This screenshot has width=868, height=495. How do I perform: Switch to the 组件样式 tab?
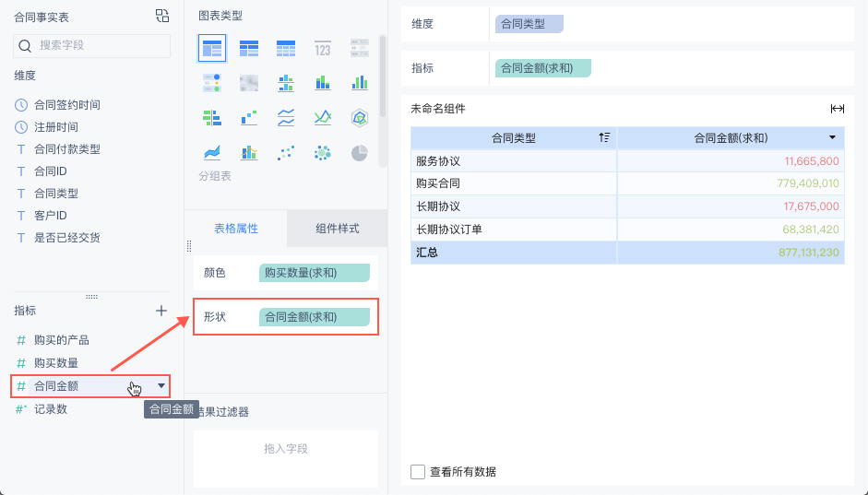(x=337, y=229)
